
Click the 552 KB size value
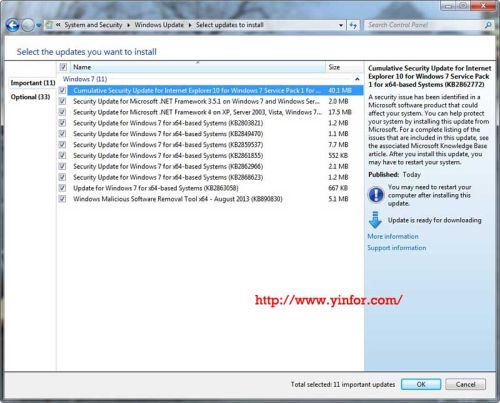[338, 155]
